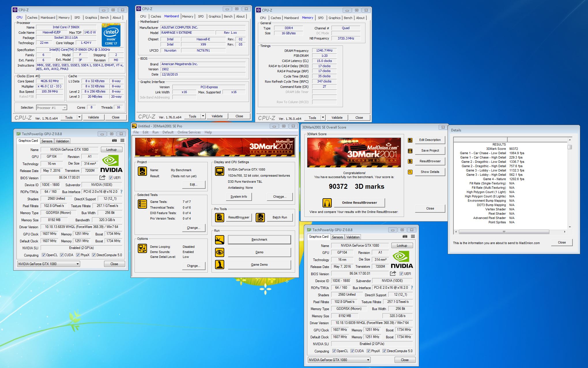Click the camera screenshot icon in left GPU-Z
588x368 pixels.
pyautogui.click(x=114, y=141)
